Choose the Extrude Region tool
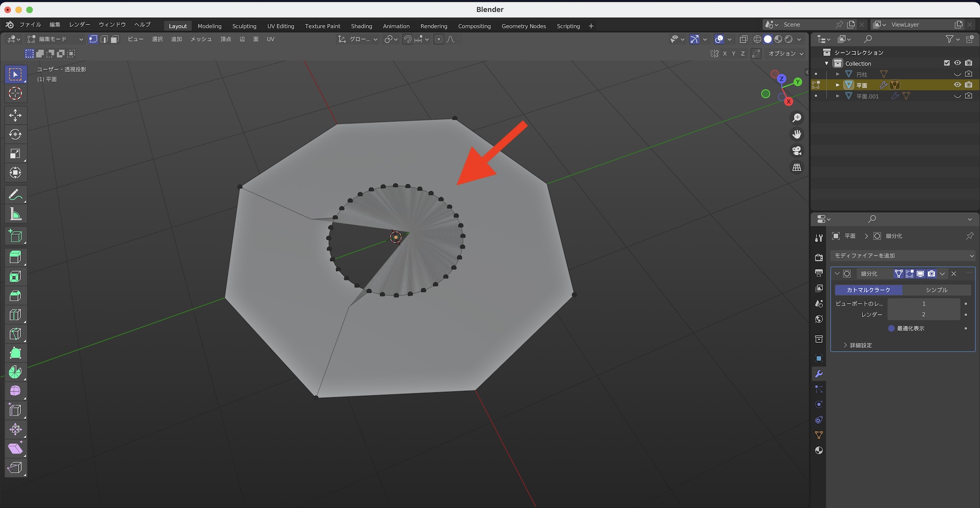The image size is (980, 508). coord(15,257)
